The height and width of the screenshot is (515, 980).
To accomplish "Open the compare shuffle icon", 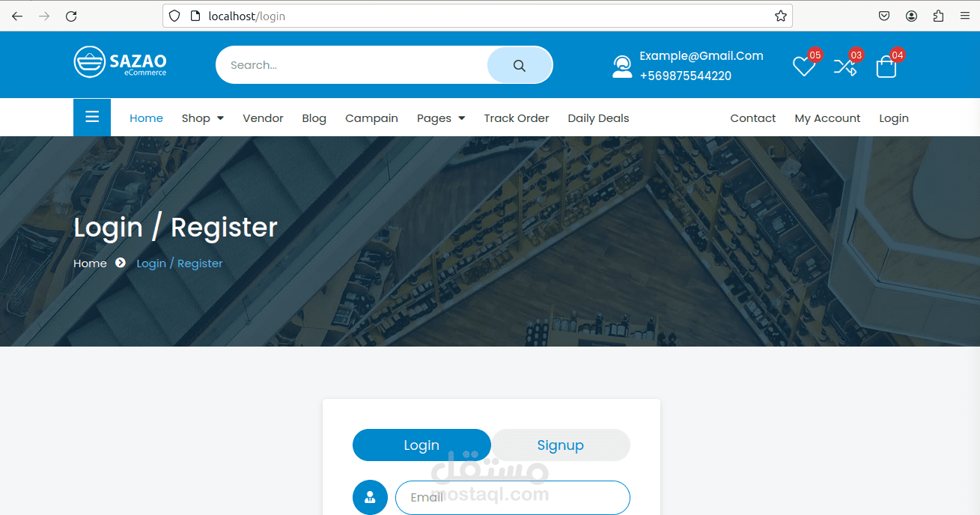I will pyautogui.click(x=844, y=67).
